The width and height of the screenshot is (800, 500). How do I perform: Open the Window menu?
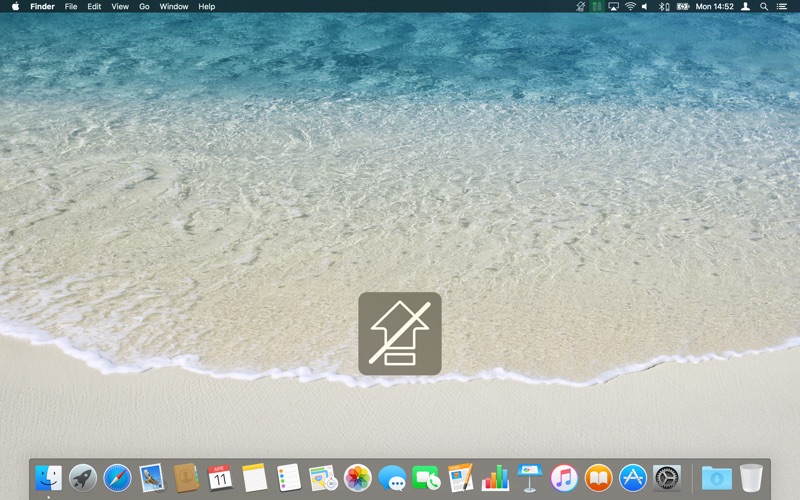[x=173, y=7]
